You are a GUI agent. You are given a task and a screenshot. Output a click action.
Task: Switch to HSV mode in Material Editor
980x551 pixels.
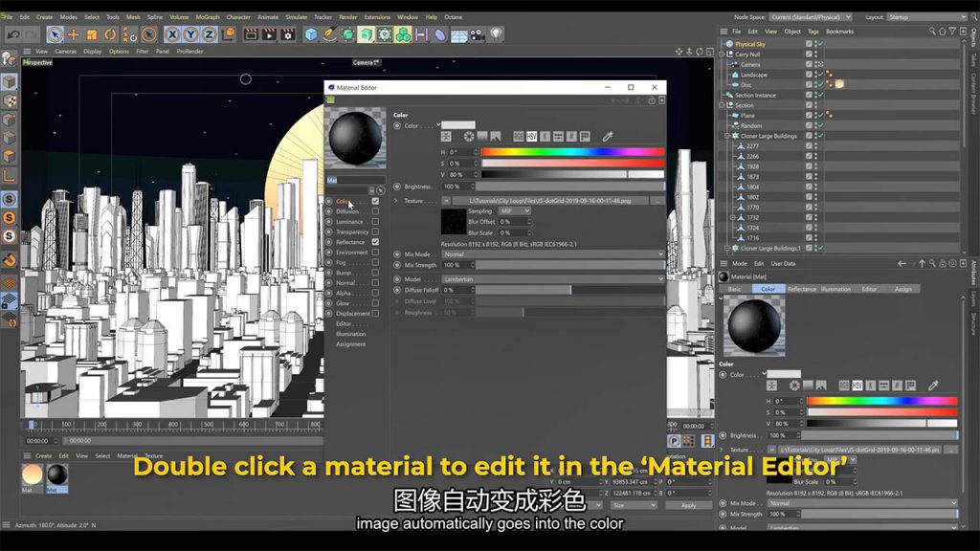pos(532,136)
